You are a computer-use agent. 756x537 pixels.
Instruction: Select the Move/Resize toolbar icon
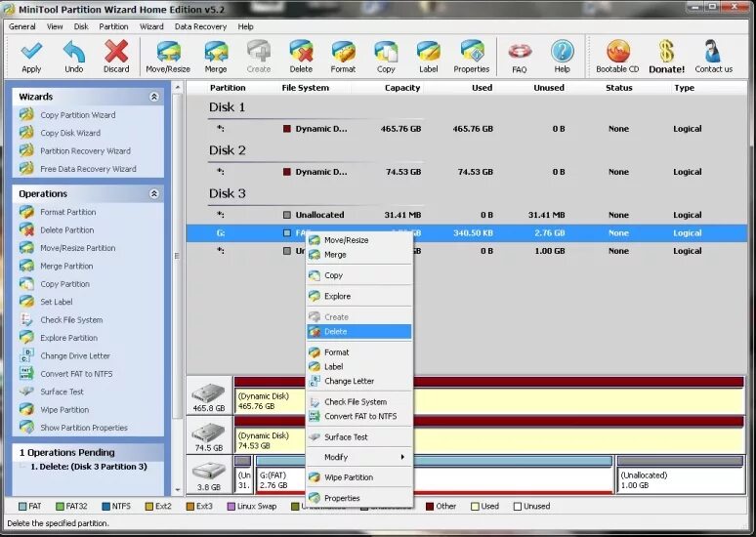click(x=168, y=52)
